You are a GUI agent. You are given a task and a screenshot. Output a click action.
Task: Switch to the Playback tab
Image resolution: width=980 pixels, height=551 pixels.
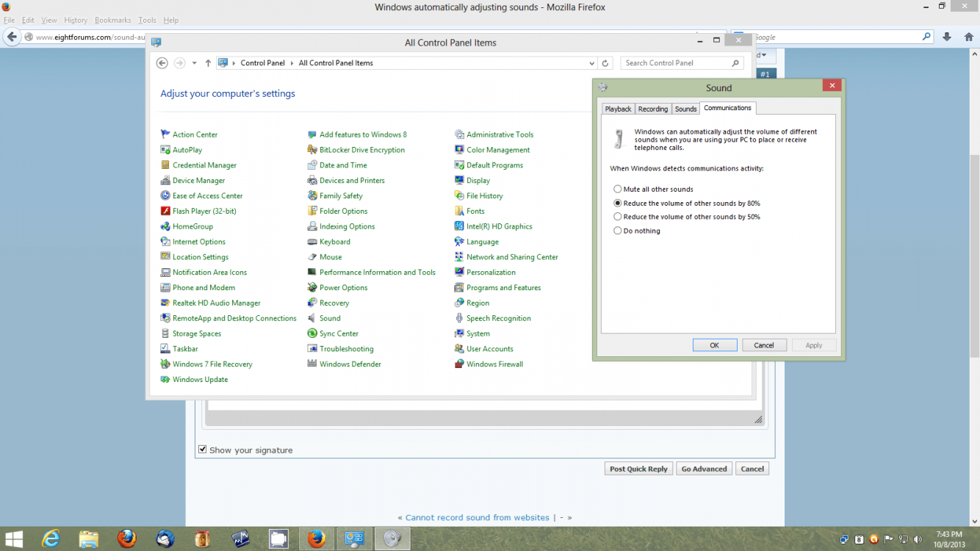(x=618, y=109)
